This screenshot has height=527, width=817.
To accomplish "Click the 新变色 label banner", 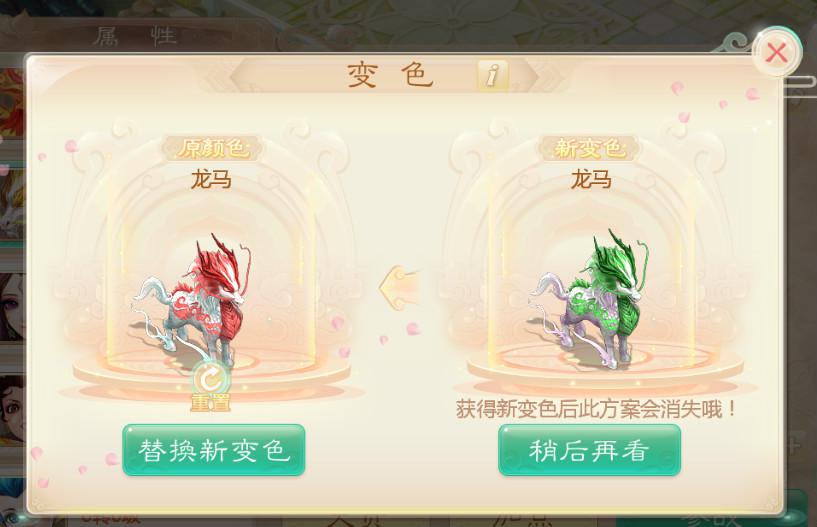I will coord(589,149).
